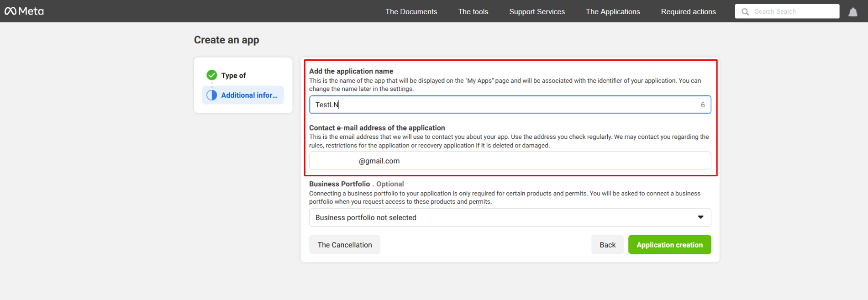Select the 'Type of' step label
This screenshot has width=868, height=300.
[x=233, y=75]
